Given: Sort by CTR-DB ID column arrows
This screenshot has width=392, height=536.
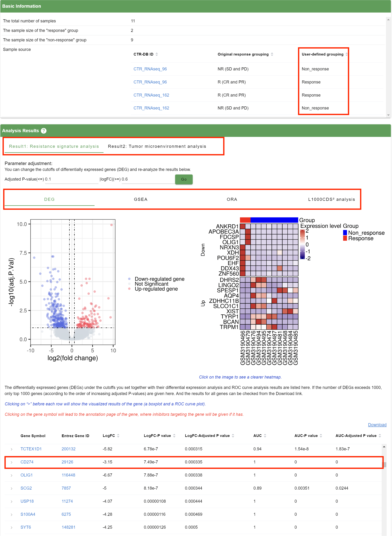Looking at the screenshot, I should click(x=157, y=54).
